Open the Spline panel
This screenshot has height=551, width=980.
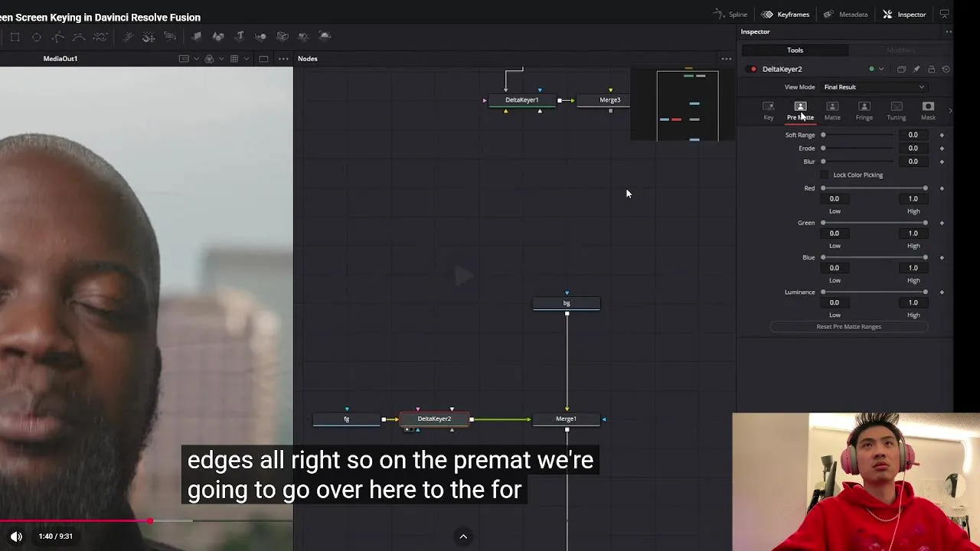[x=730, y=15]
